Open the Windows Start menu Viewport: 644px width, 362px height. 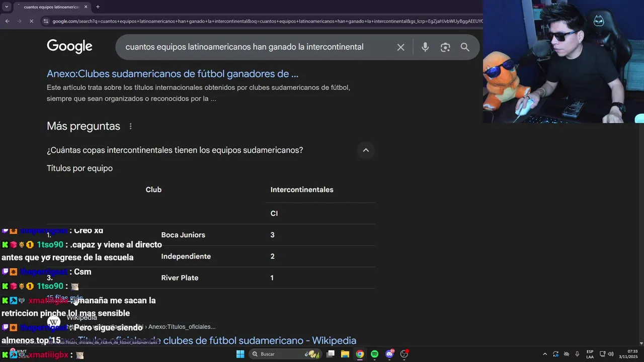[x=240, y=354]
